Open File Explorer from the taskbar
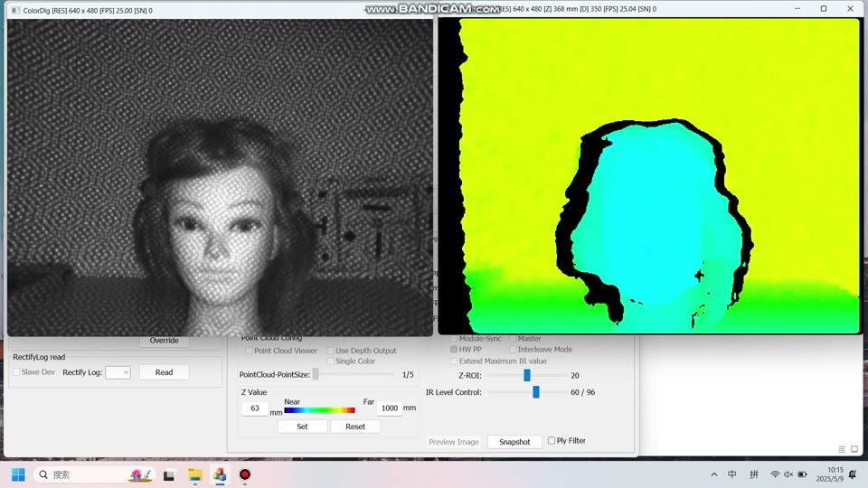Viewport: 868px width, 488px height. [x=194, y=474]
